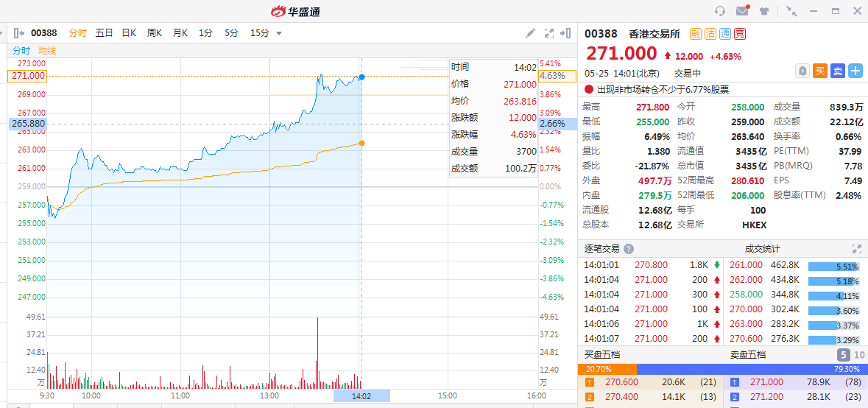Screen dimensions: 868x408
Task: Click the 竞 auction badge
Action: coord(740,34)
